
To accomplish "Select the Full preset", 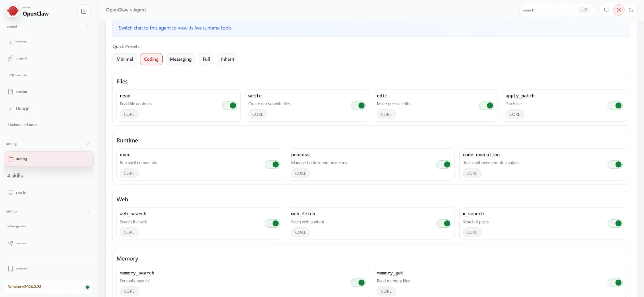I will (x=206, y=59).
